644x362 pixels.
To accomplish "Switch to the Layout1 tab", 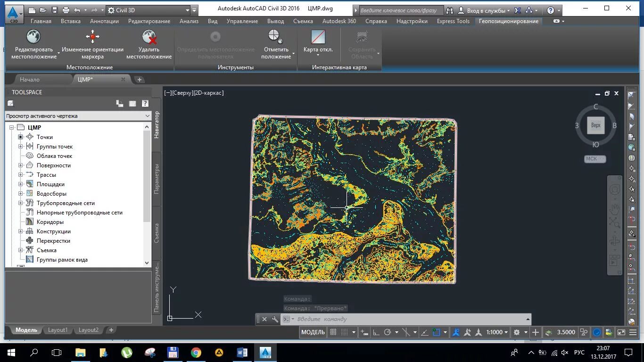I will point(58,330).
